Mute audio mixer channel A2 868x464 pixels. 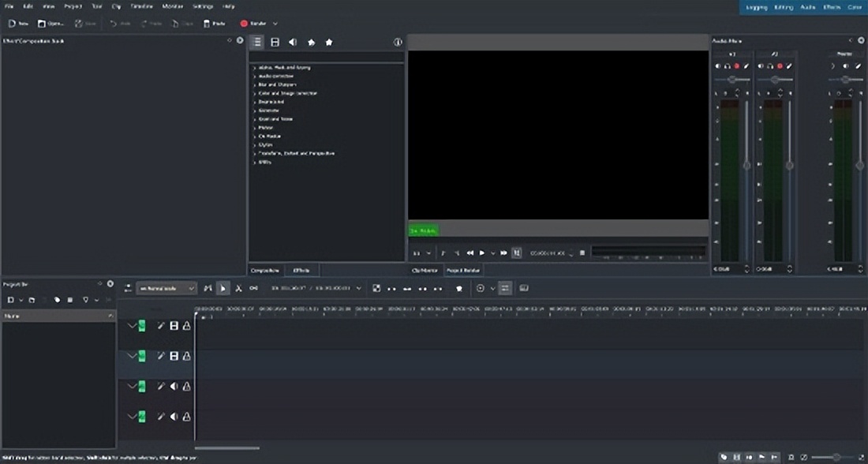[x=761, y=66]
